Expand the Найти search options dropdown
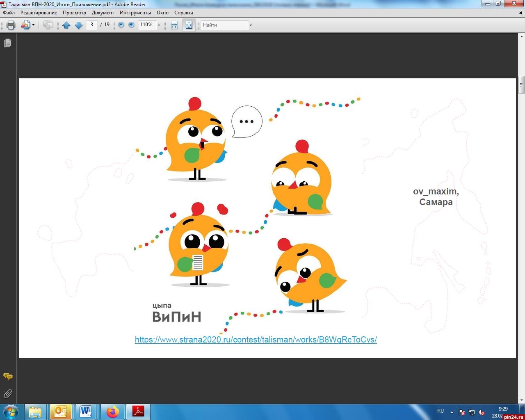Viewport: 525px width, 420px height. pos(251,25)
